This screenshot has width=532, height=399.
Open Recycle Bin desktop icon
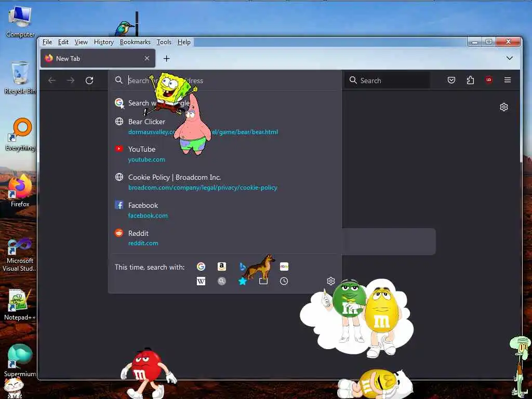tap(20, 78)
